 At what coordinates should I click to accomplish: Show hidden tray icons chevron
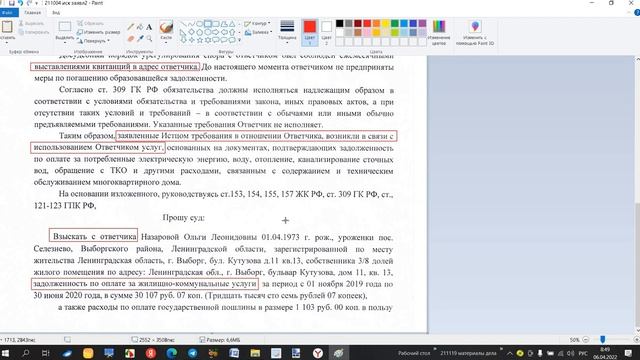pyautogui.click(x=510, y=353)
